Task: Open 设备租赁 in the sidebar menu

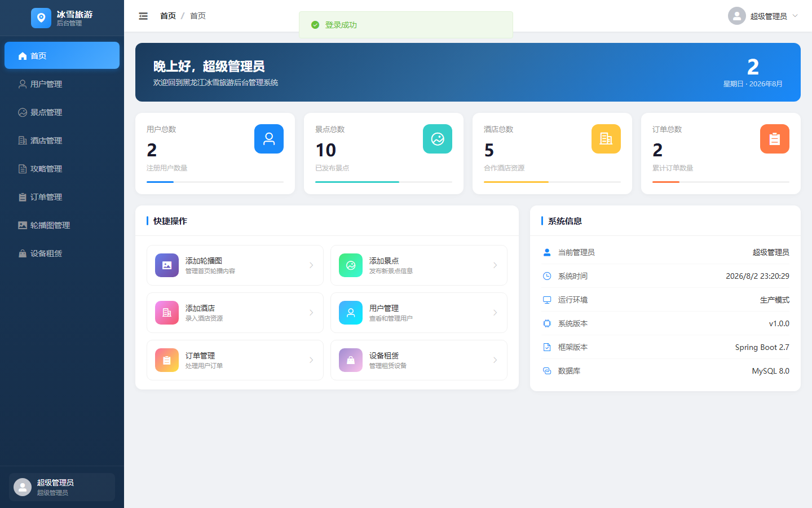Action: click(62, 253)
